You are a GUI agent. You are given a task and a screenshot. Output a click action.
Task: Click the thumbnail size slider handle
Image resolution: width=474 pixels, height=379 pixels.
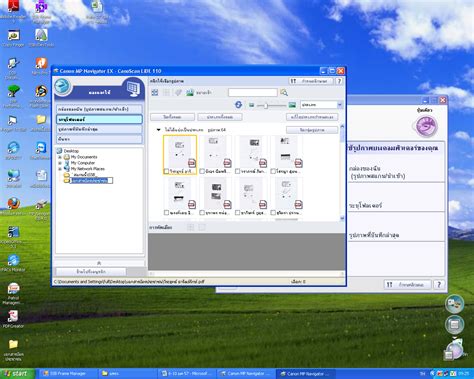(266, 105)
